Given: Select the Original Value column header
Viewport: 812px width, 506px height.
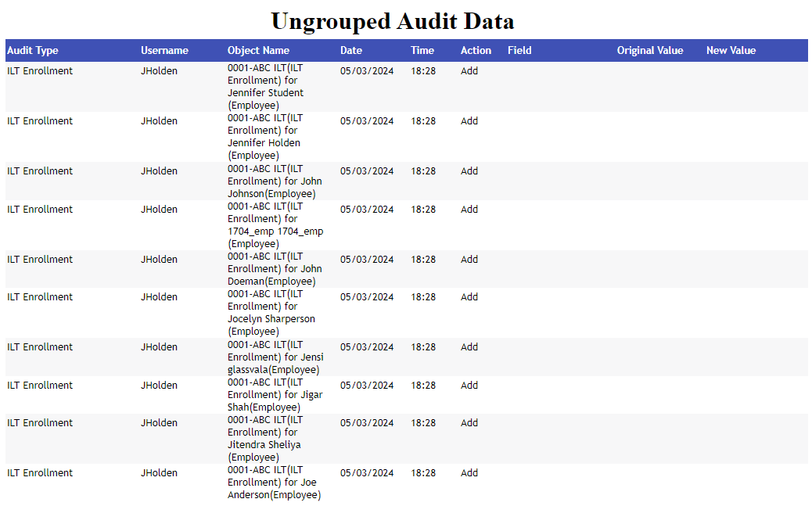Looking at the screenshot, I should 650,51.
